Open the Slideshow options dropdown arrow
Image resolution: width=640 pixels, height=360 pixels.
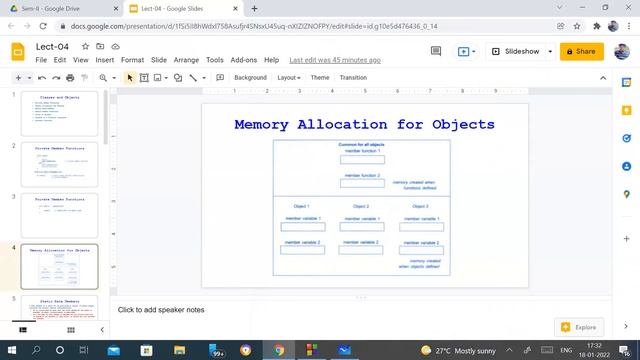550,51
